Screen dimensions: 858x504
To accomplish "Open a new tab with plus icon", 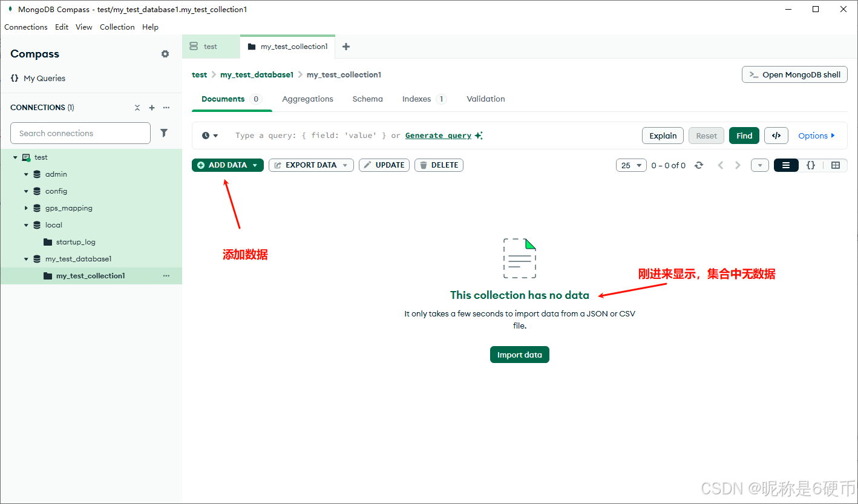I will pos(346,47).
